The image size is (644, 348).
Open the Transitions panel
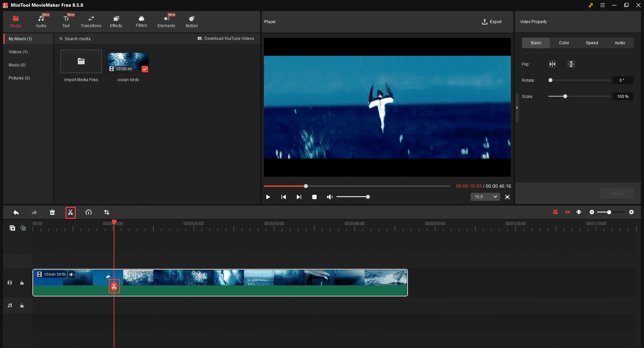click(x=91, y=21)
